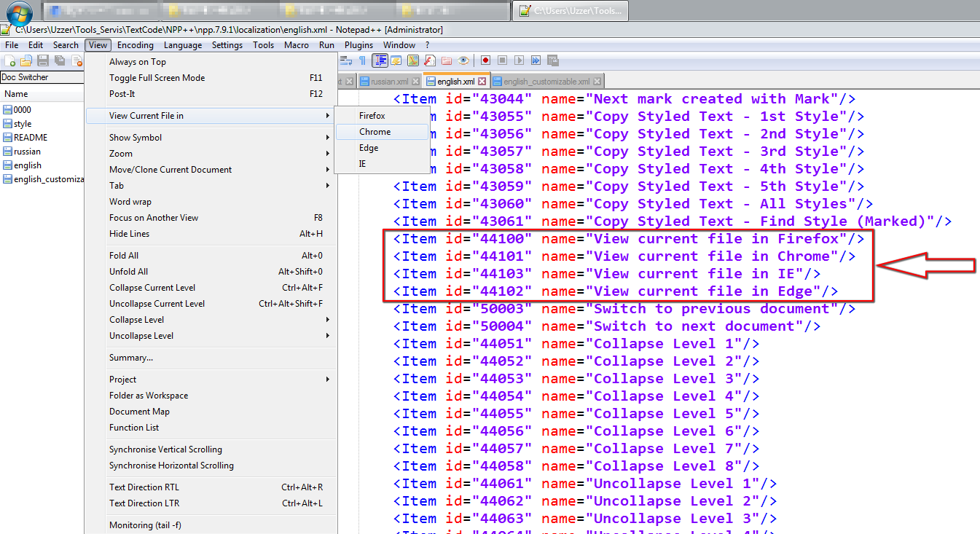
Task: Click the Doc Switcher panel title
Action: click(x=42, y=77)
